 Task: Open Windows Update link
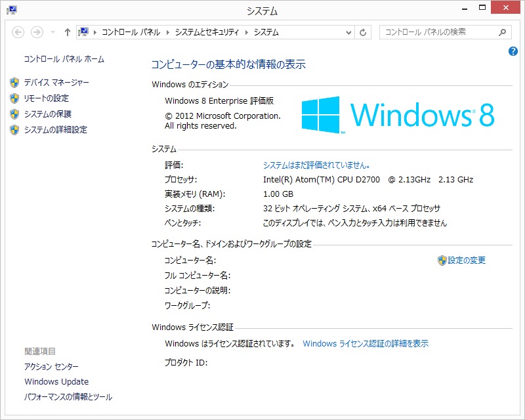coord(56,381)
